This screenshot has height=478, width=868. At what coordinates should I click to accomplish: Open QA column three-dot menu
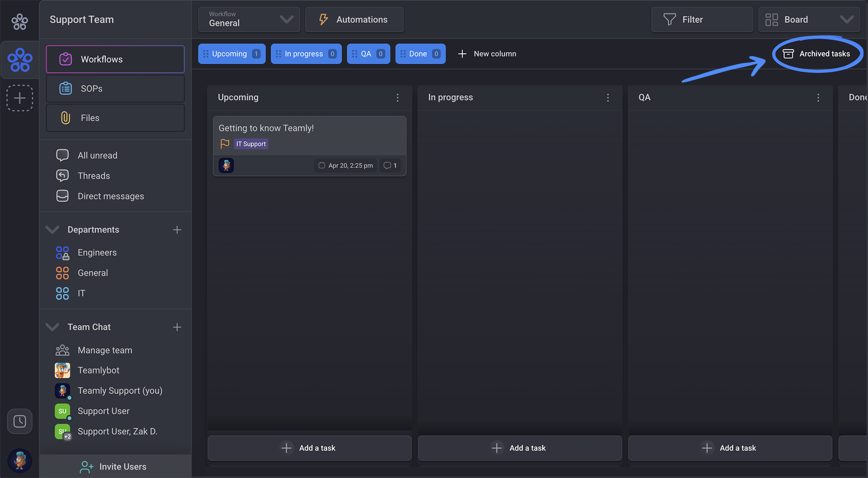tap(818, 97)
